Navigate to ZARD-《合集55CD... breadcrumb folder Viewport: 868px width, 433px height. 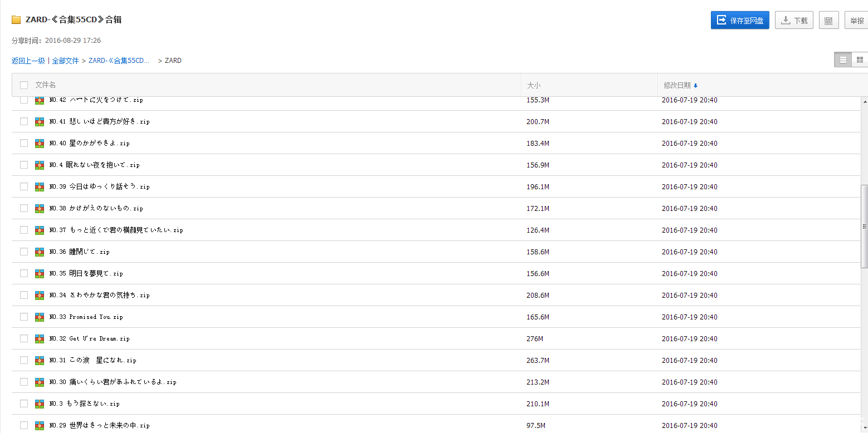[119, 61]
